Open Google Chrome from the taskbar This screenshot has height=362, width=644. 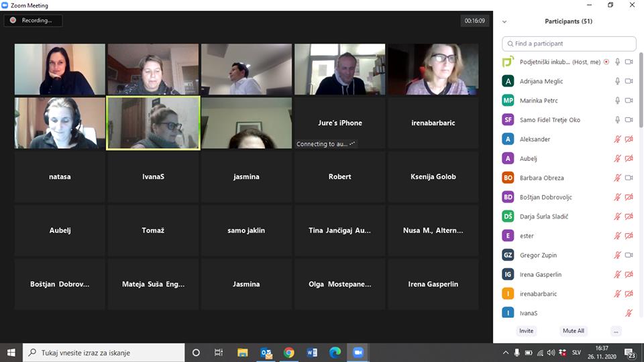[x=288, y=353]
